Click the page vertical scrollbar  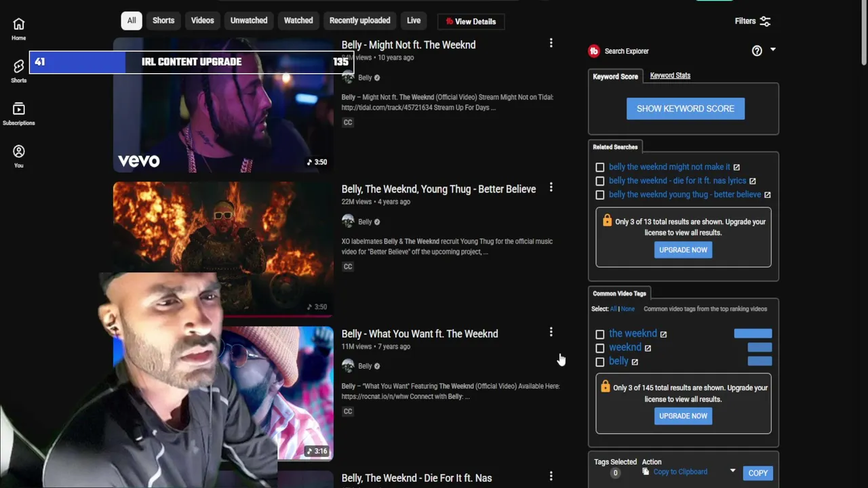(863, 34)
